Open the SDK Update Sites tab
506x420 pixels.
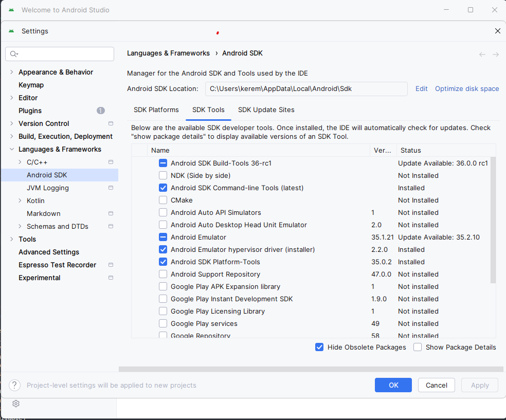(x=266, y=109)
